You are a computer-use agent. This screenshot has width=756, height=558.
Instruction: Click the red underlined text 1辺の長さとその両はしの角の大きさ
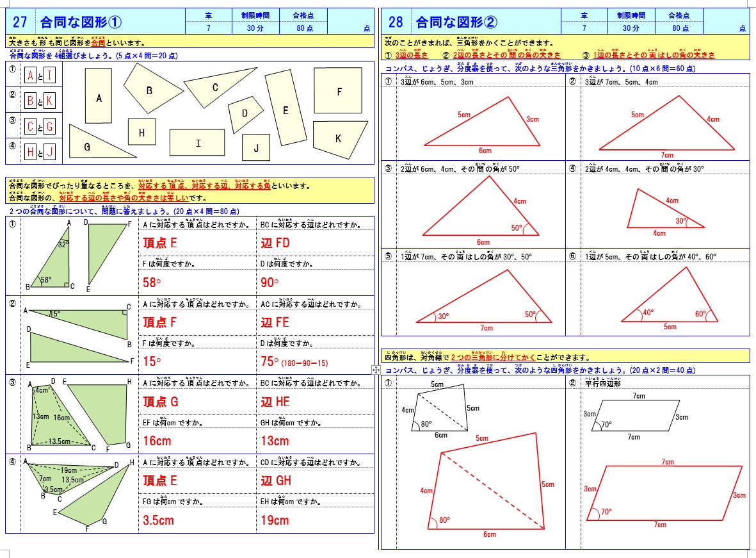(x=654, y=54)
